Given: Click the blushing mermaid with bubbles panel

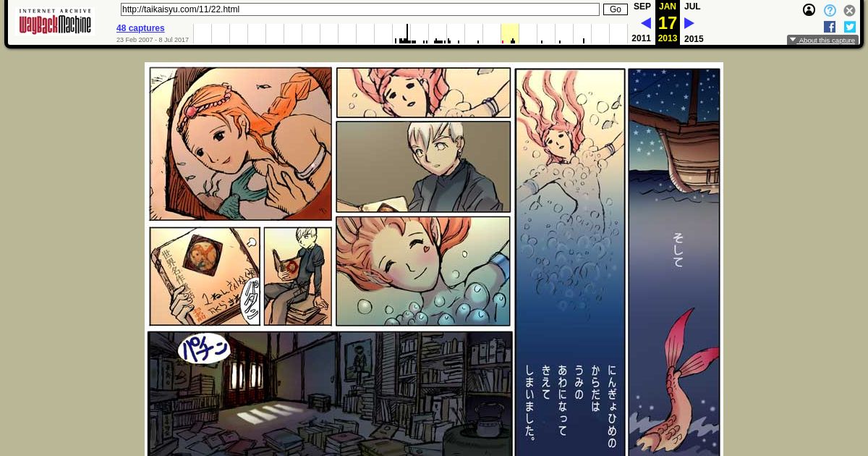Looking at the screenshot, I should click(x=423, y=271).
